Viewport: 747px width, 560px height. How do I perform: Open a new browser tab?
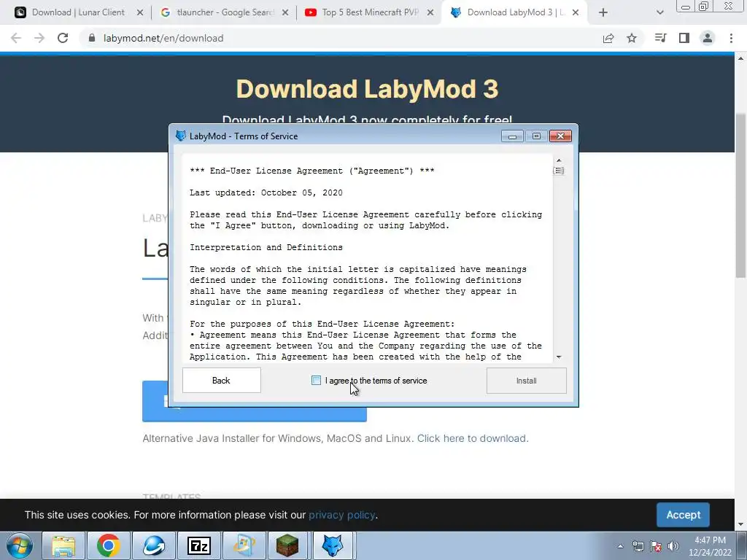click(x=603, y=13)
